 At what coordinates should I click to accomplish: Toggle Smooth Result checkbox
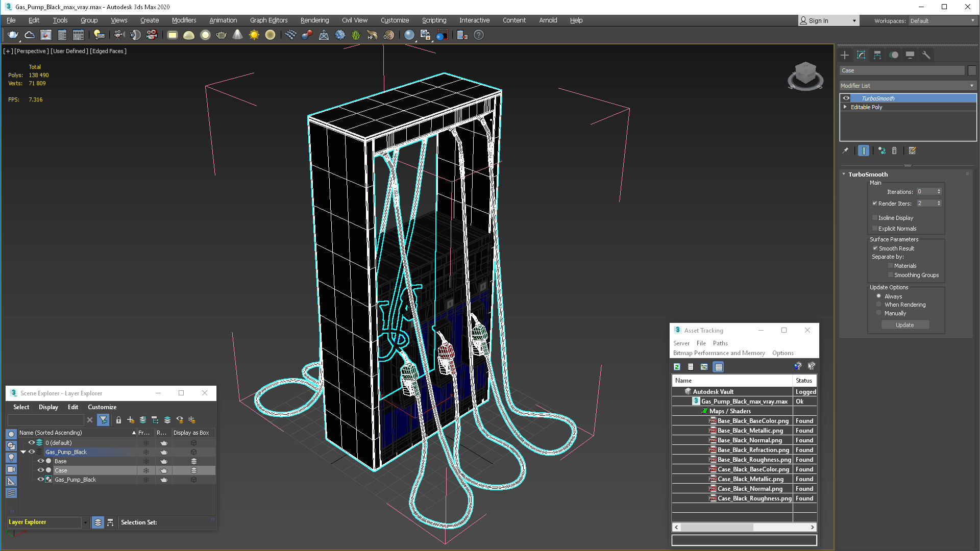tap(875, 248)
